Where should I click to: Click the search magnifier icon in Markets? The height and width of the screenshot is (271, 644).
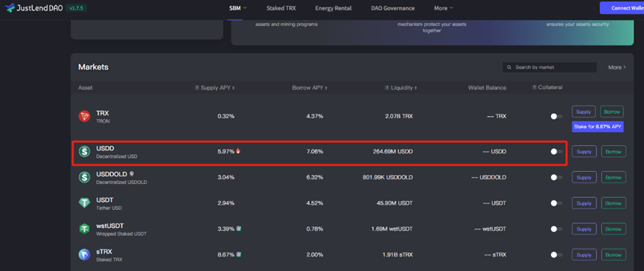click(x=509, y=67)
